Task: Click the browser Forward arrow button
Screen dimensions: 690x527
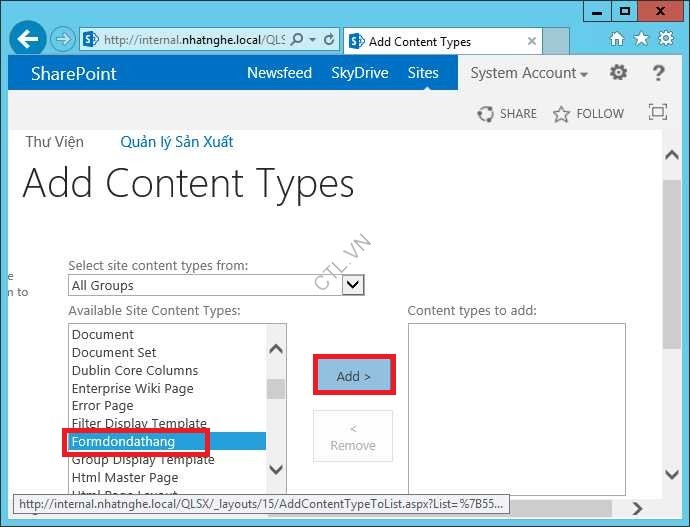Action: coord(63,40)
